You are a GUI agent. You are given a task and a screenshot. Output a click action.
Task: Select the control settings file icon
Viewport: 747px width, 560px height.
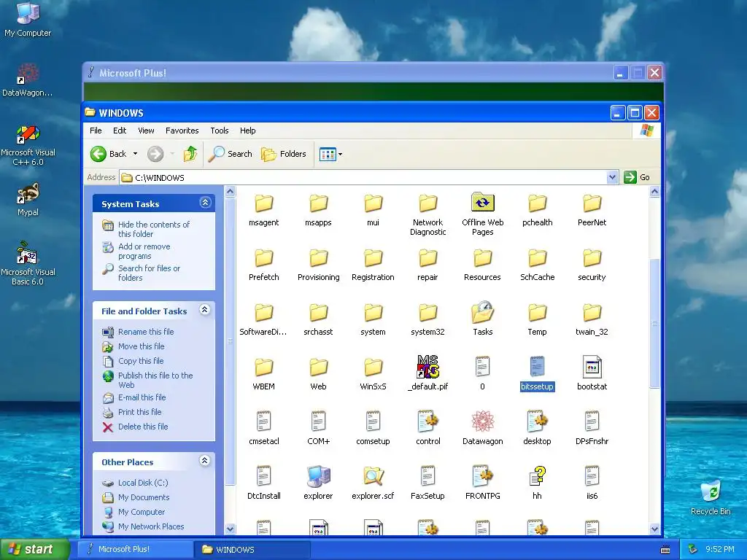(427, 427)
